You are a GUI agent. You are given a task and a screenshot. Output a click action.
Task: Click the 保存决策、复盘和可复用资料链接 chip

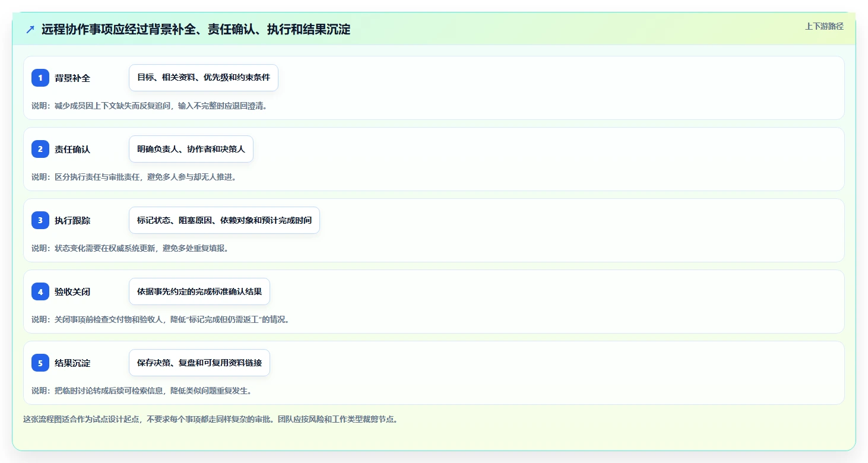click(199, 363)
